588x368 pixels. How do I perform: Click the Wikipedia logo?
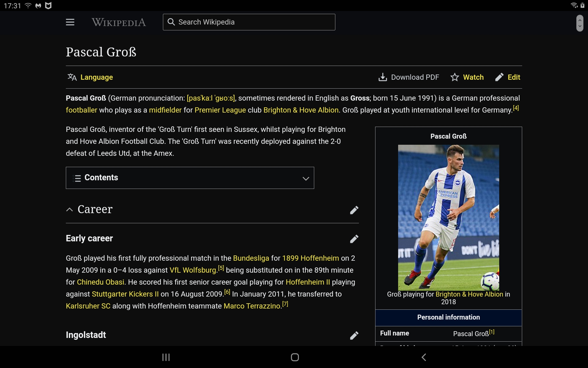pos(119,22)
